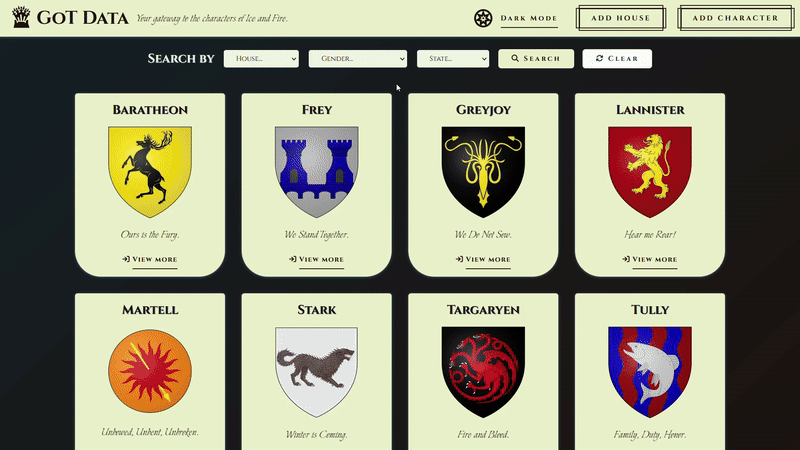800x450 pixels.
Task: Click the 'We Stand Together.' motto
Action: pyautogui.click(x=317, y=235)
